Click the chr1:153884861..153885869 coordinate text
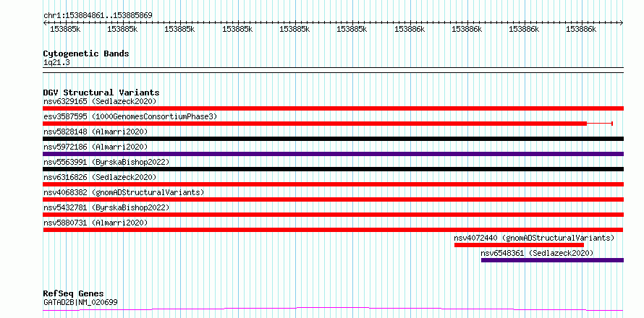Viewport: 644px width, 318px height. pyautogui.click(x=98, y=15)
